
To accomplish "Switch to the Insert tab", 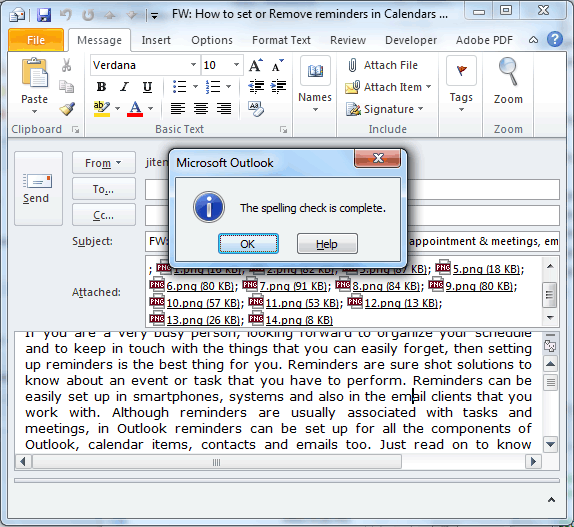I will click(x=156, y=40).
